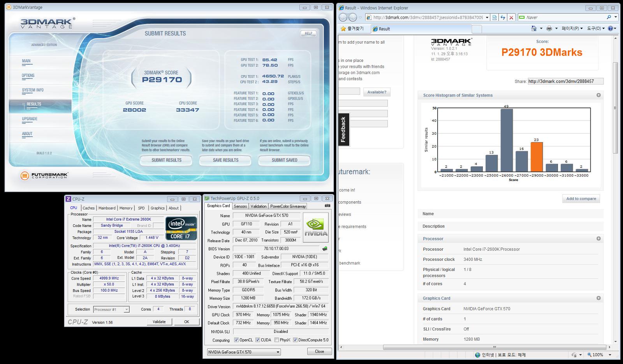Click the internet zone globe icon in status bar
Viewport: 623px width, 364px height.
(478, 355)
